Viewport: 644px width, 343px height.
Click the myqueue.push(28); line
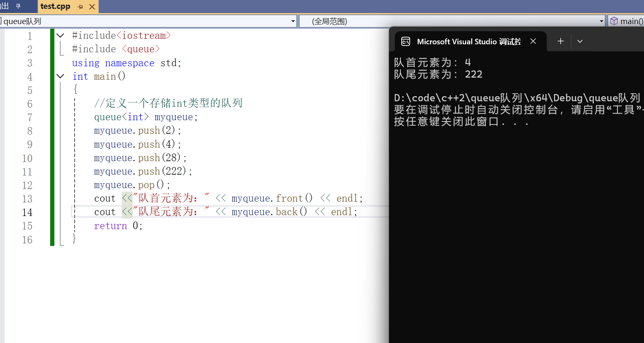pos(140,158)
